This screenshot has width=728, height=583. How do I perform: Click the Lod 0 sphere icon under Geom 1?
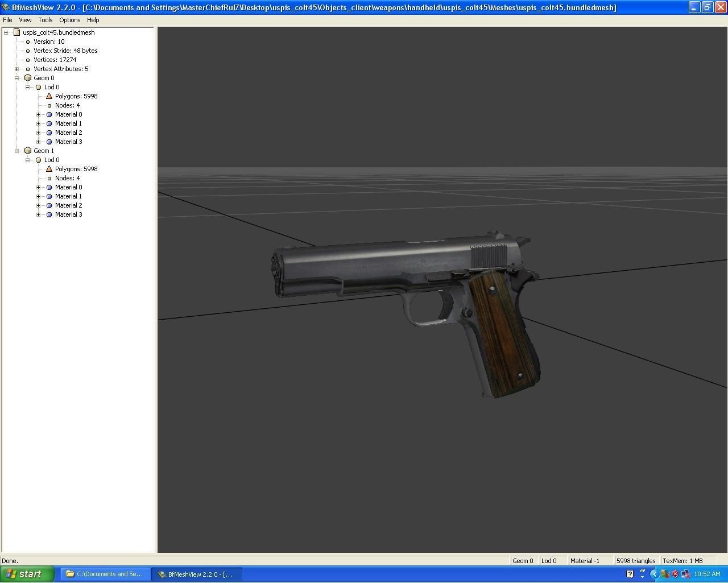point(39,160)
